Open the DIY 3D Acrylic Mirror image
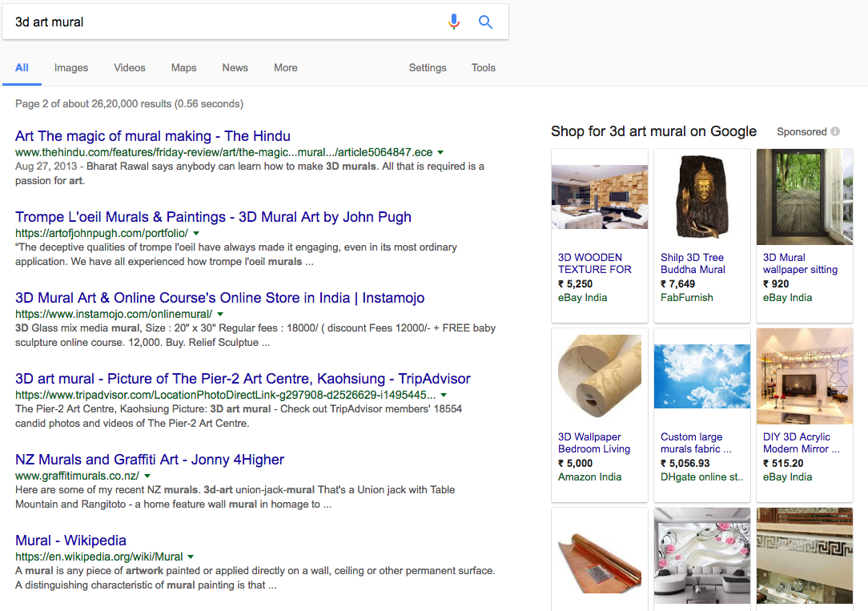 coord(804,376)
